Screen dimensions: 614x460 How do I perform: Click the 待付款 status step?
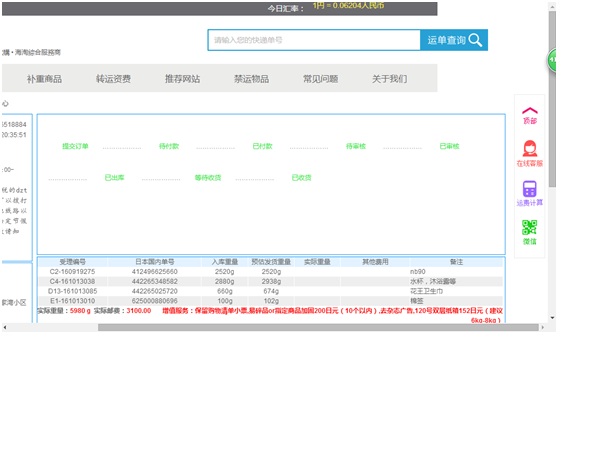[168, 147]
